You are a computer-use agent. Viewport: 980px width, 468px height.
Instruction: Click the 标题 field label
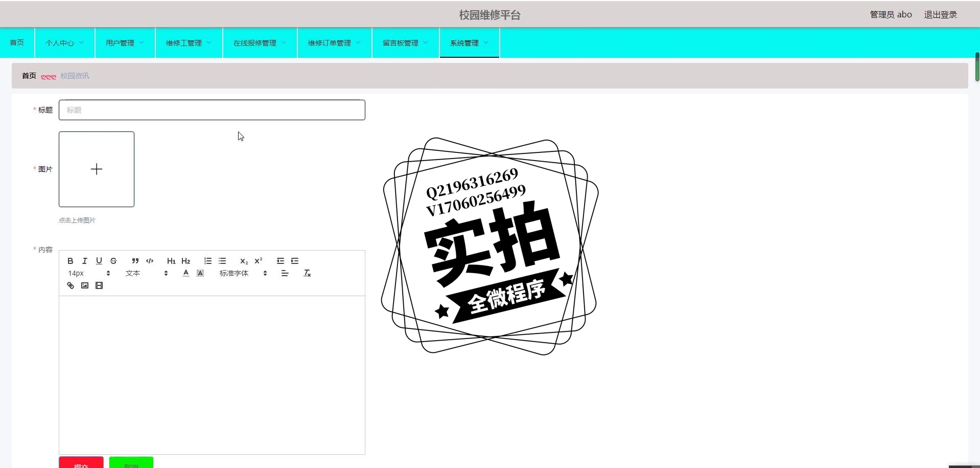pos(45,110)
